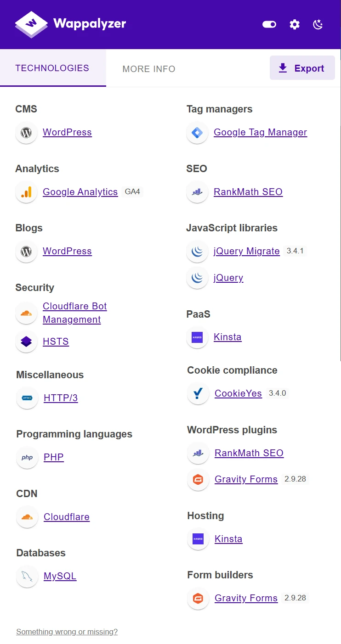
Task: Click the 'Something wrong or missing?' link
Action: click(x=67, y=632)
